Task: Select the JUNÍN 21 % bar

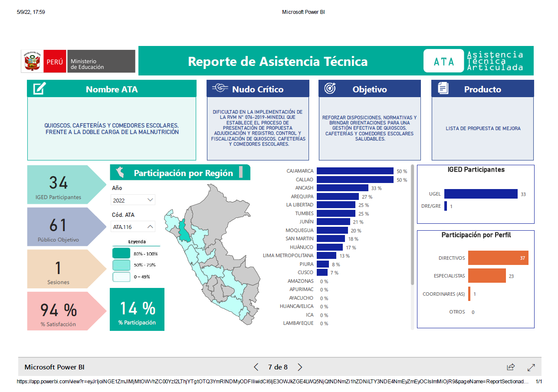Action: coord(333,222)
